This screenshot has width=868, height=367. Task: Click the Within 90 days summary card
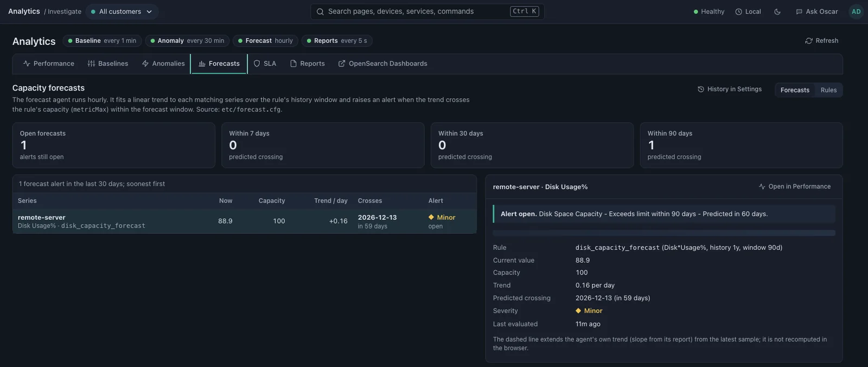(741, 145)
